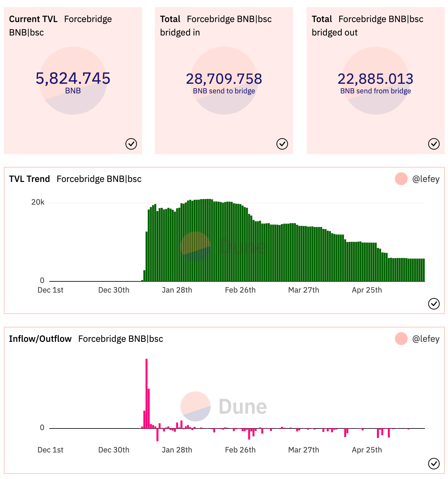Click Mar 27th label on Inflow/Outflow axis
The width and height of the screenshot is (448, 479).
pyautogui.click(x=304, y=450)
